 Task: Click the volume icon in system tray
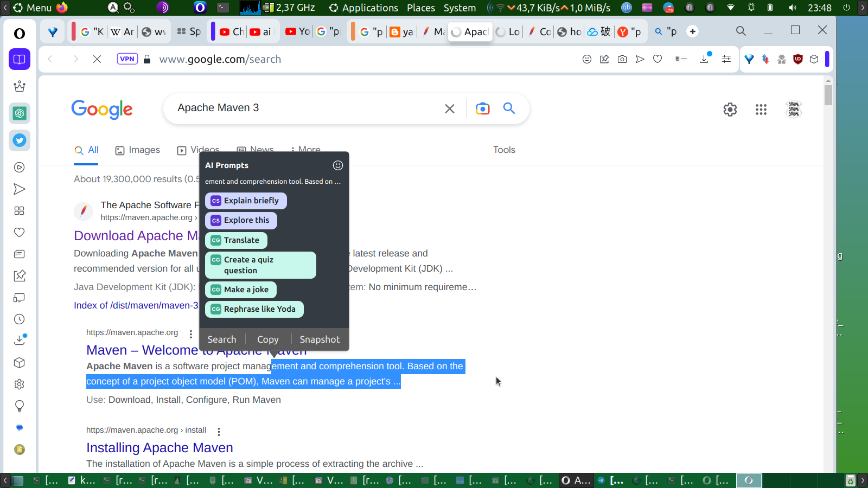[793, 8]
